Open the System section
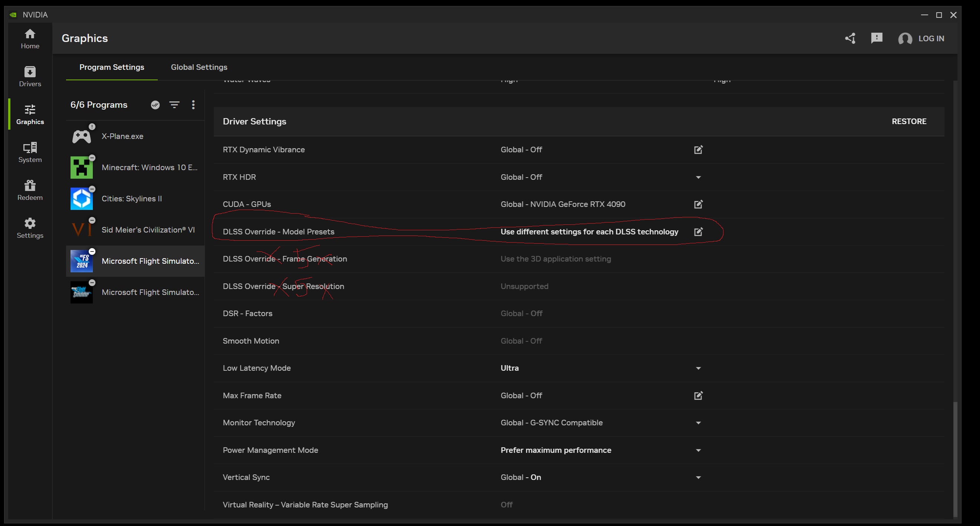The image size is (980, 526). [30, 152]
